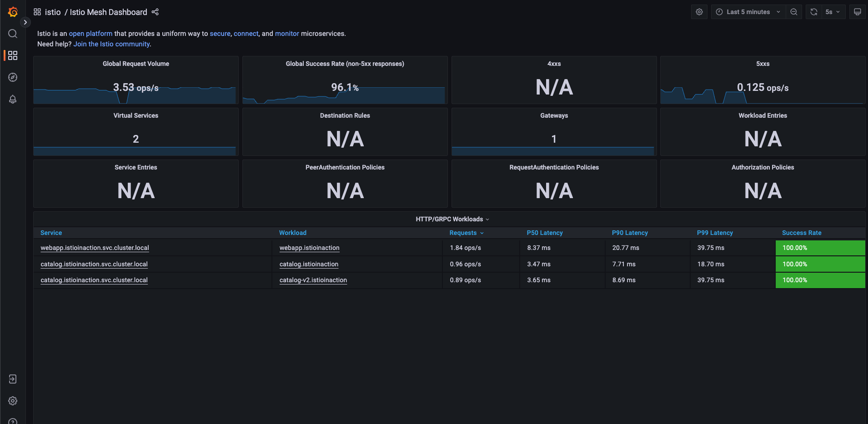Share the dashboard via share icon
Screen dimensions: 868x424
coord(155,12)
